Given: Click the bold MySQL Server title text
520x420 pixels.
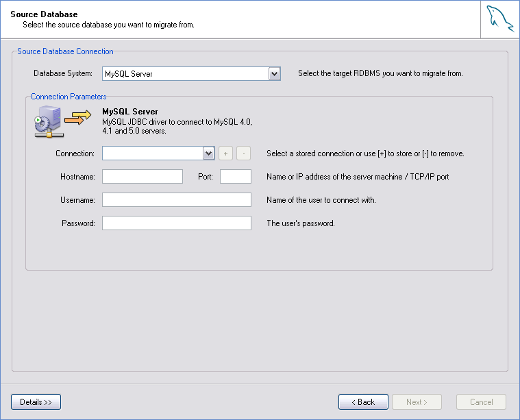Looking at the screenshot, I should (x=130, y=112).
